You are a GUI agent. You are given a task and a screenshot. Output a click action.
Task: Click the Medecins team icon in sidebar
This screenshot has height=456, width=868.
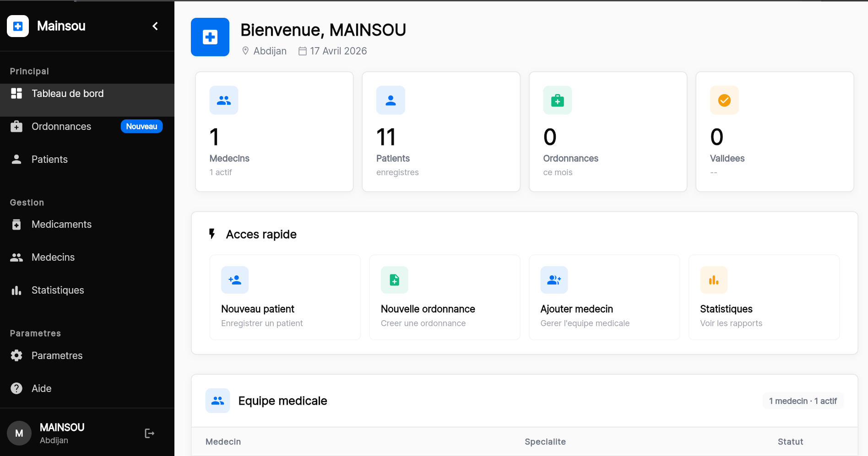pyautogui.click(x=16, y=257)
